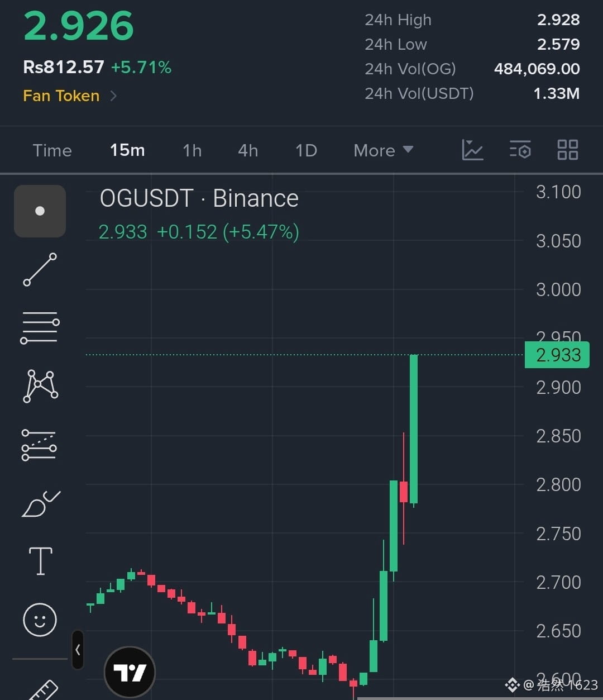Select the 4h interval tab
Screen dimensions: 603x700
[248, 150]
